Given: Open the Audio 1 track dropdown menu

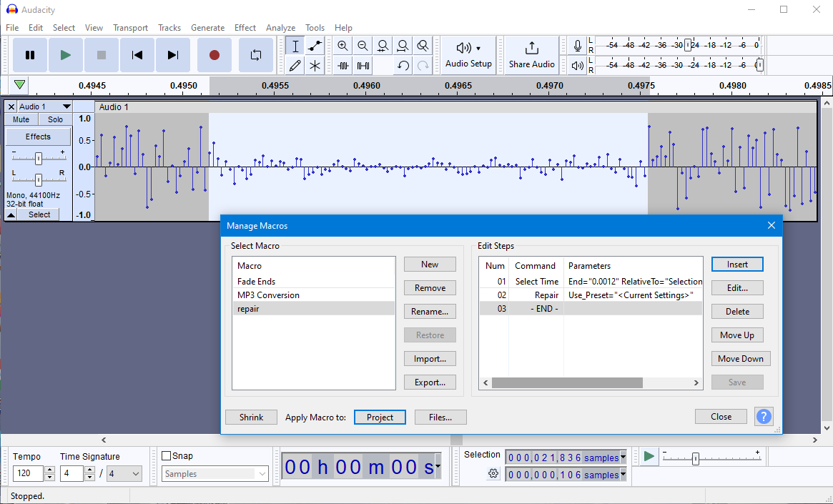Looking at the screenshot, I should 66,107.
